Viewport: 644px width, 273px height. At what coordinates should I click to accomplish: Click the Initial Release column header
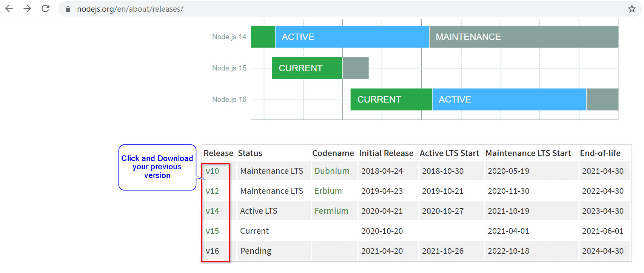pyautogui.click(x=386, y=153)
